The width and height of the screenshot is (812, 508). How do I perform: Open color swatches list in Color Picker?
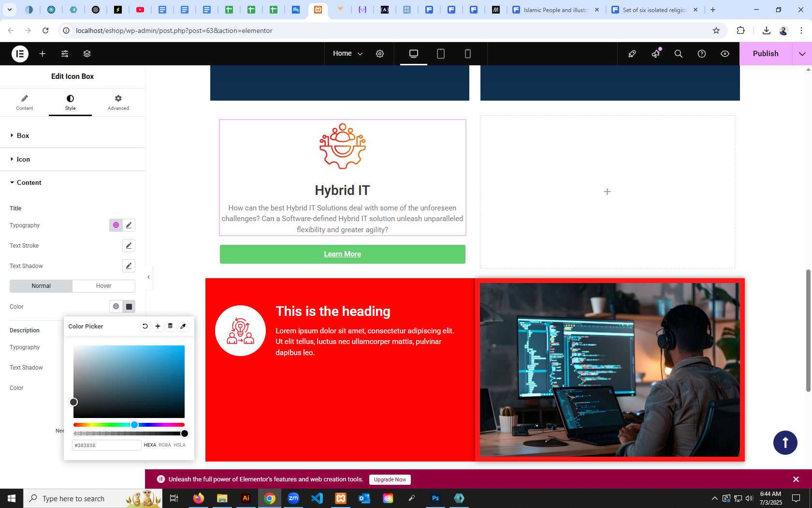coord(170,326)
